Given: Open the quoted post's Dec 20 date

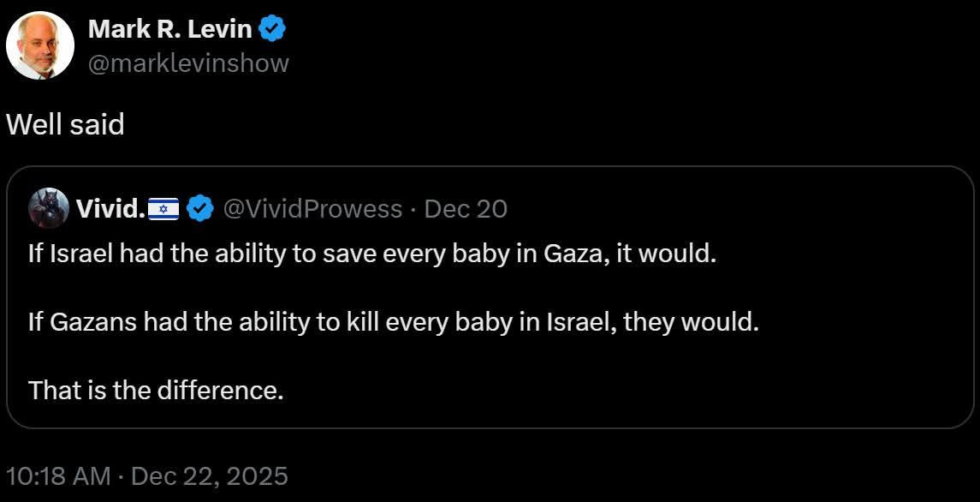Looking at the screenshot, I should point(466,208).
